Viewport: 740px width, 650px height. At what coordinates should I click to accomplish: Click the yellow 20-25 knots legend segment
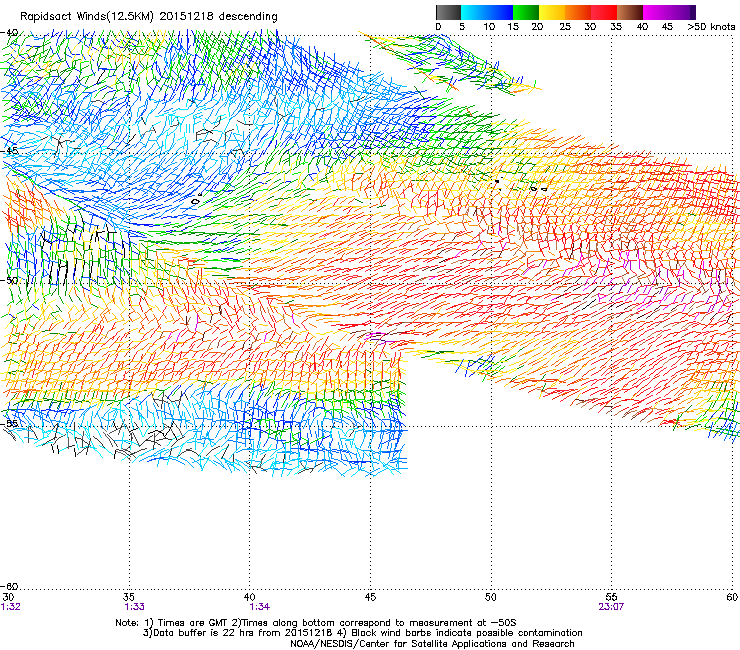552,12
